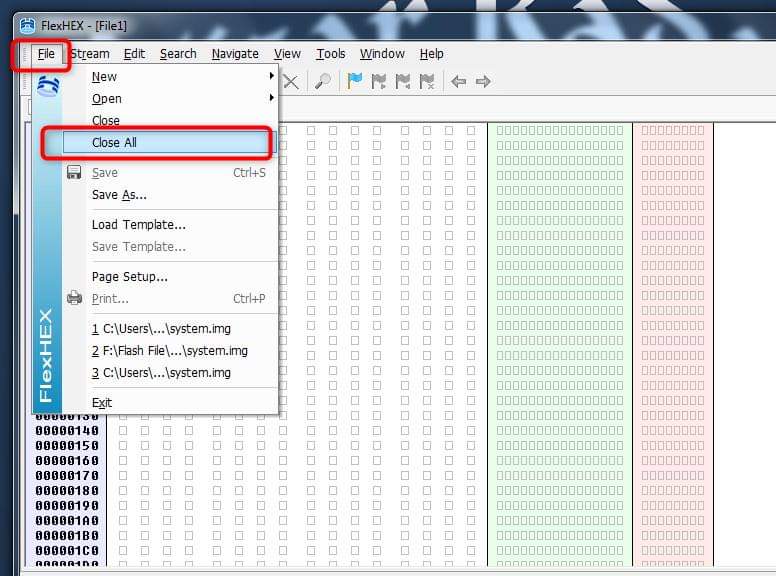This screenshot has height=576, width=776.
Task: Open the Window menu
Action: pyautogui.click(x=382, y=53)
